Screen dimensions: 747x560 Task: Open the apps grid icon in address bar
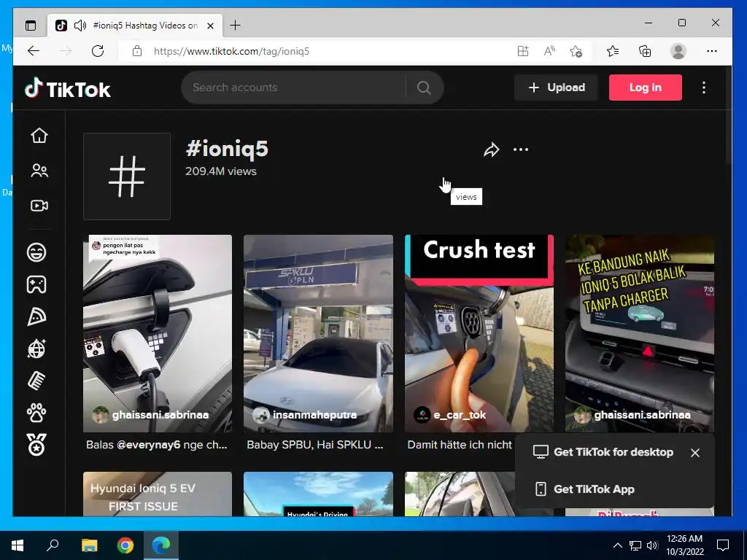523,51
